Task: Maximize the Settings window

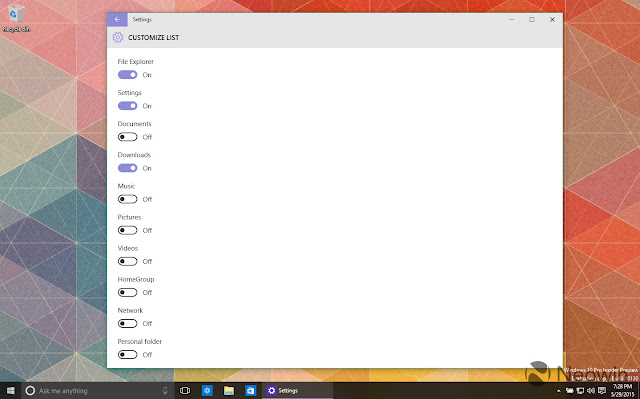Action: click(x=532, y=20)
